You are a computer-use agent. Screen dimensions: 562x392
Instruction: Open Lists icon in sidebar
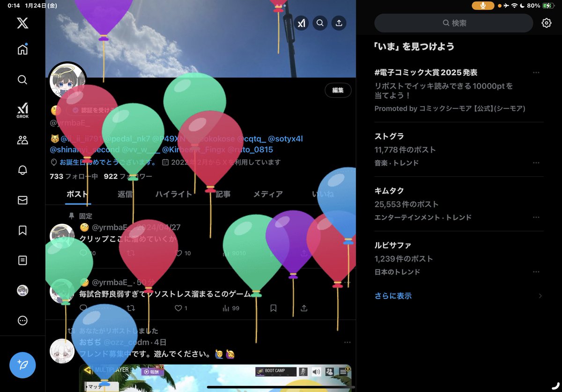point(22,261)
